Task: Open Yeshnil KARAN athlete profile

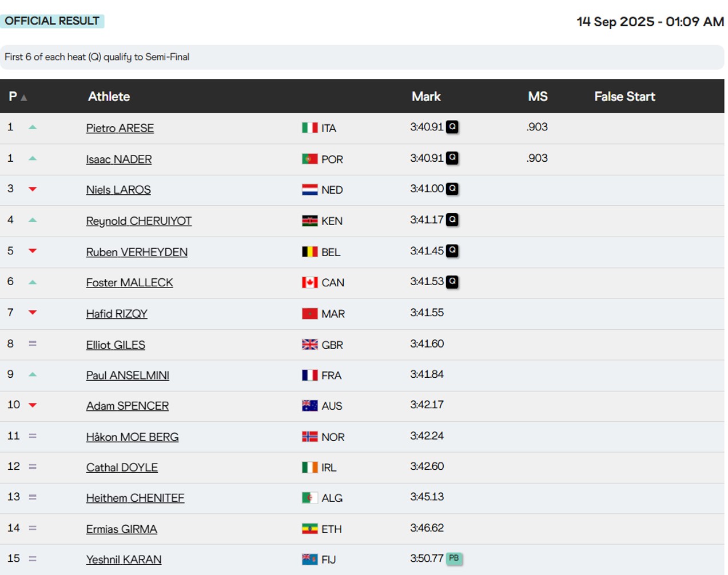Action: [124, 560]
